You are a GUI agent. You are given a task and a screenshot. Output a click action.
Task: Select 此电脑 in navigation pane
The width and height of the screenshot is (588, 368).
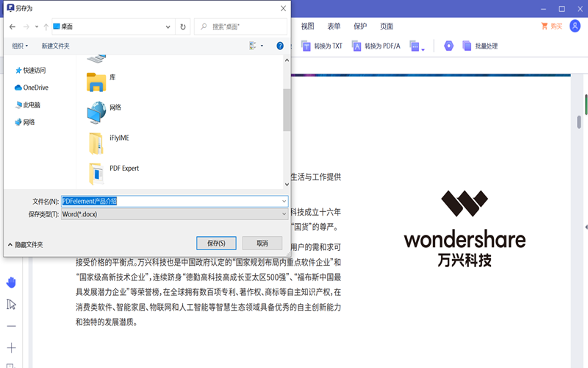coord(31,105)
